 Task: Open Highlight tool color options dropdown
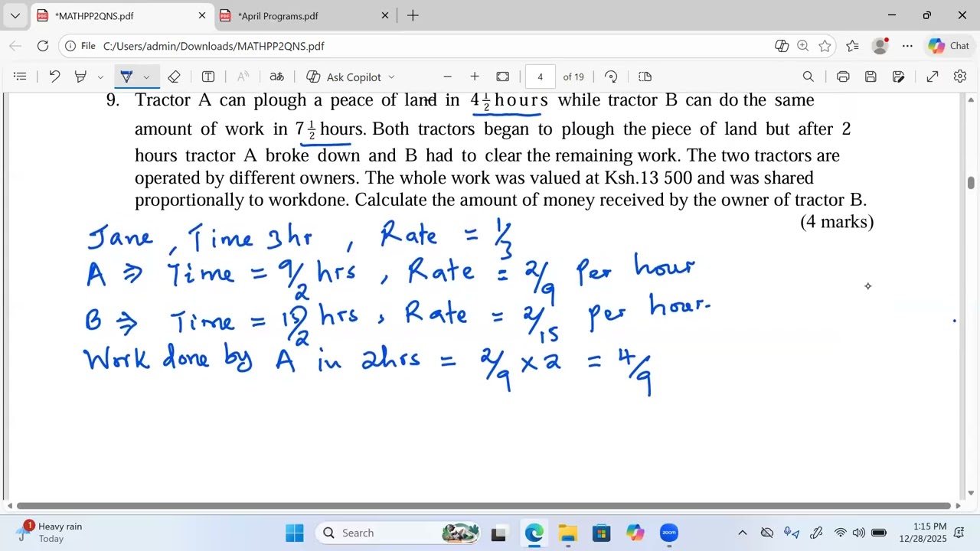100,77
